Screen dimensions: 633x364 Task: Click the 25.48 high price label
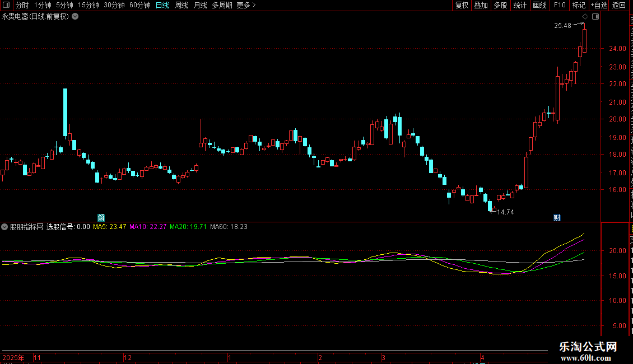coord(563,26)
